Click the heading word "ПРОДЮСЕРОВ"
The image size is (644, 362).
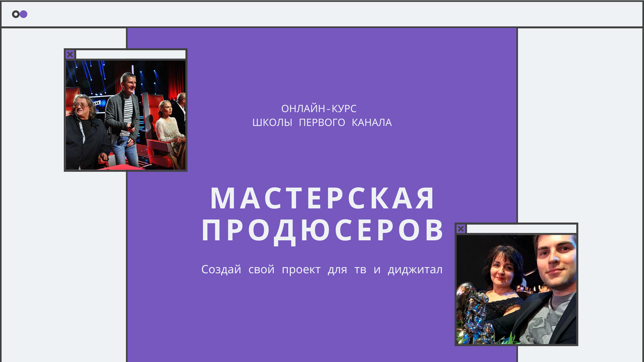point(323,231)
